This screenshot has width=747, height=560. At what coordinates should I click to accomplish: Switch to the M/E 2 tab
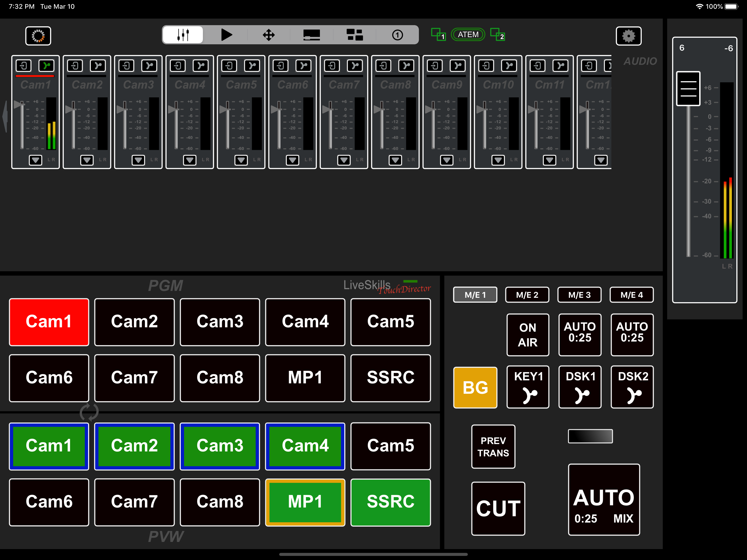click(527, 294)
